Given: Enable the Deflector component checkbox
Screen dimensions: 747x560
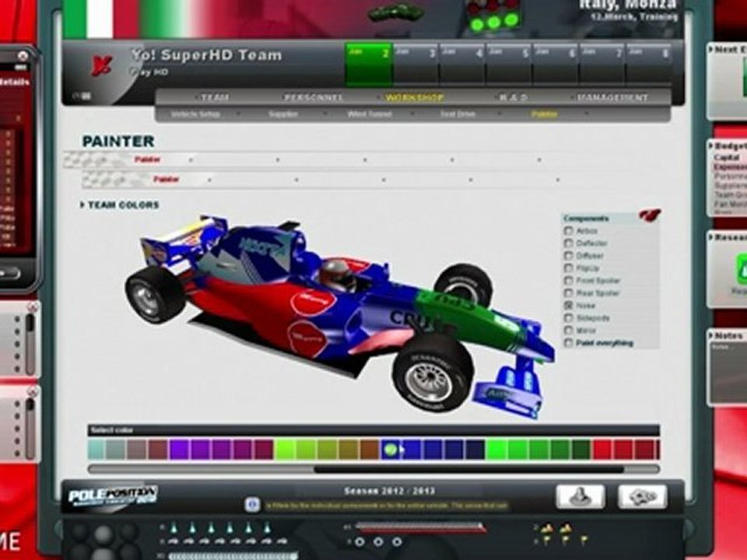Looking at the screenshot, I should [568, 243].
